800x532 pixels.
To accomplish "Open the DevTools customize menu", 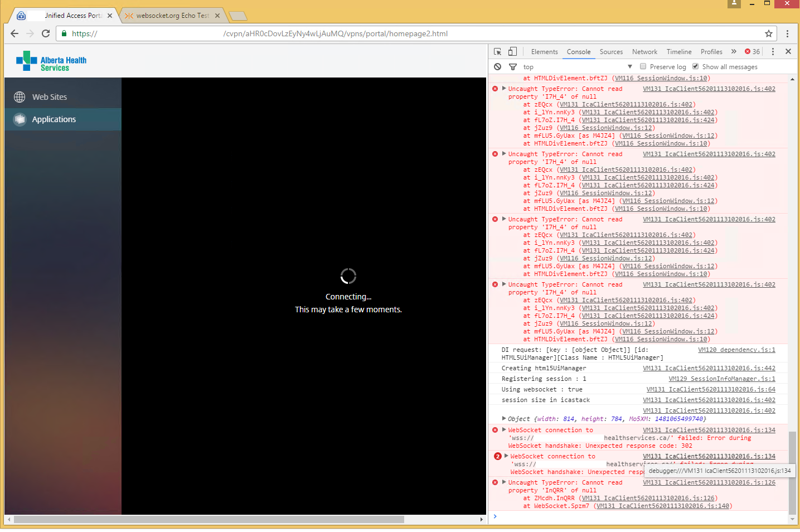I will tap(773, 51).
